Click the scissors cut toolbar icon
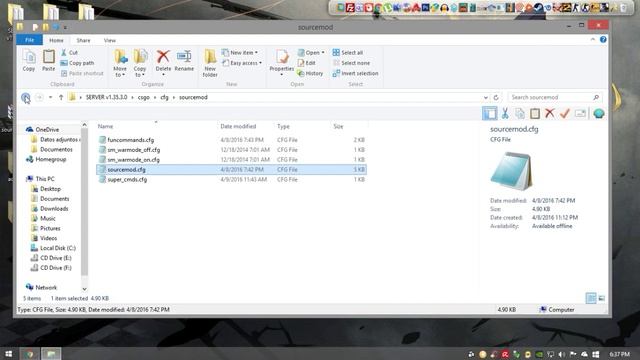Viewport: 640px width, 360px height. tap(505, 113)
